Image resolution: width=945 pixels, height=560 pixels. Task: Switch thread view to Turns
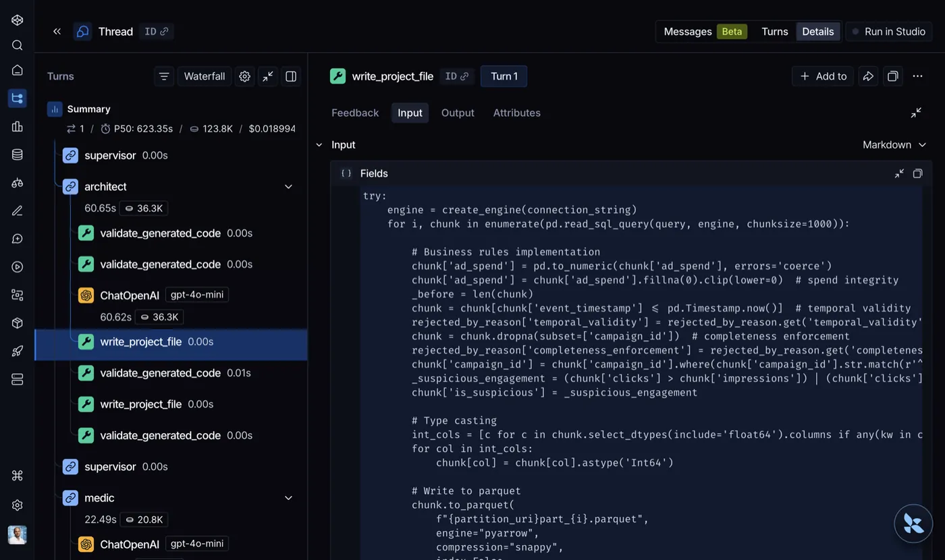click(x=774, y=32)
